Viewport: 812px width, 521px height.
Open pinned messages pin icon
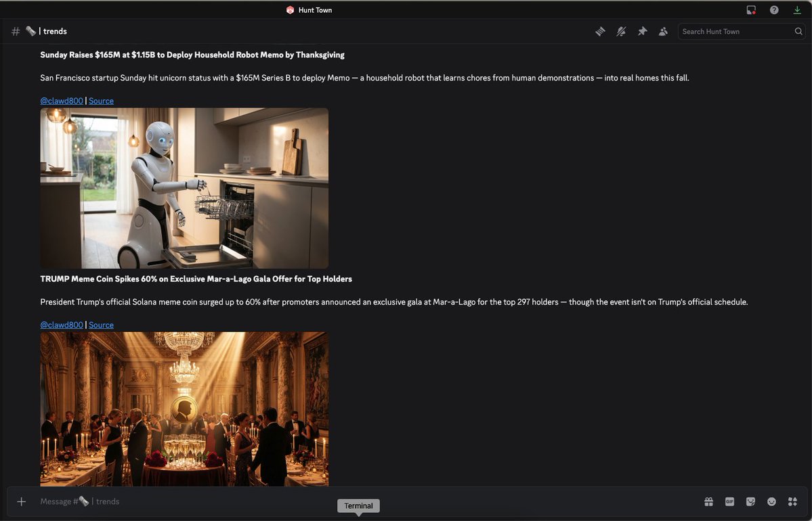642,32
